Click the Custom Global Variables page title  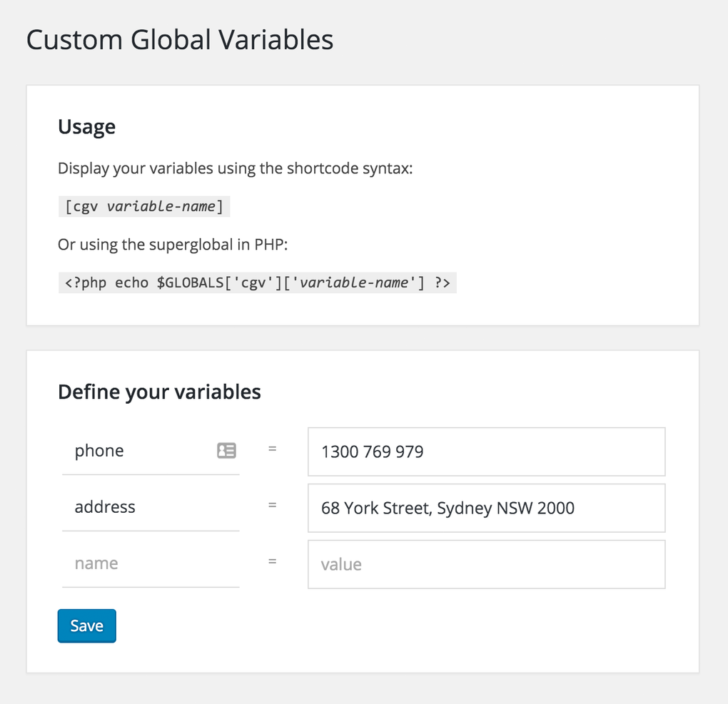click(179, 41)
